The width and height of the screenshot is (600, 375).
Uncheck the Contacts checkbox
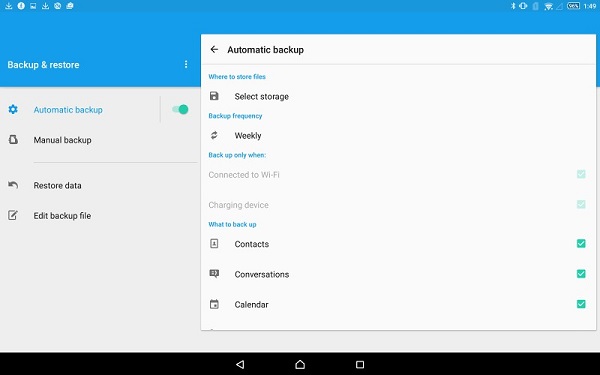(581, 243)
